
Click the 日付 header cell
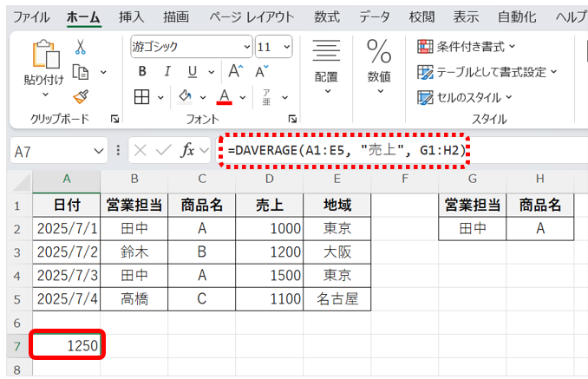67,205
